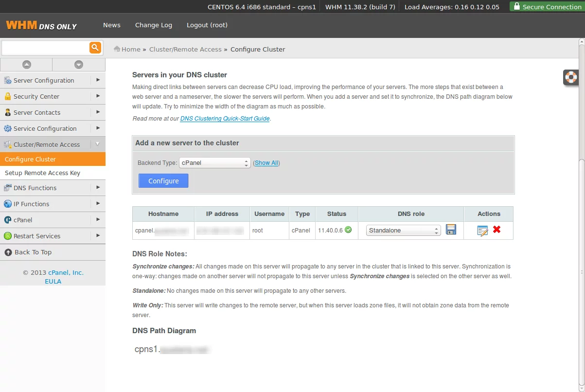The image size is (585, 392).
Task: Select Configure Cluster in sidebar
Action: click(x=53, y=159)
